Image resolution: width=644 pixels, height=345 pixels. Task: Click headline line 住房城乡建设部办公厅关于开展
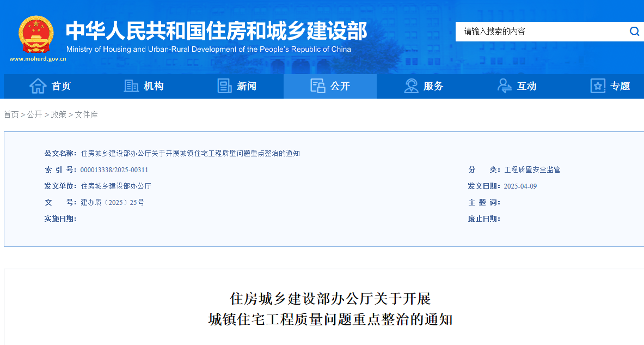coord(330,299)
